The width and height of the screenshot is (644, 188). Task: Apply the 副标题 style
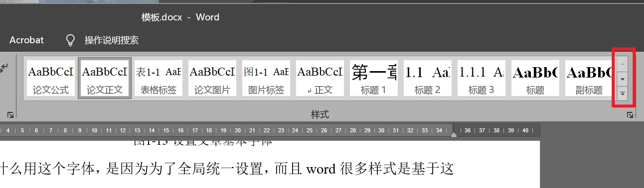pyautogui.click(x=588, y=78)
